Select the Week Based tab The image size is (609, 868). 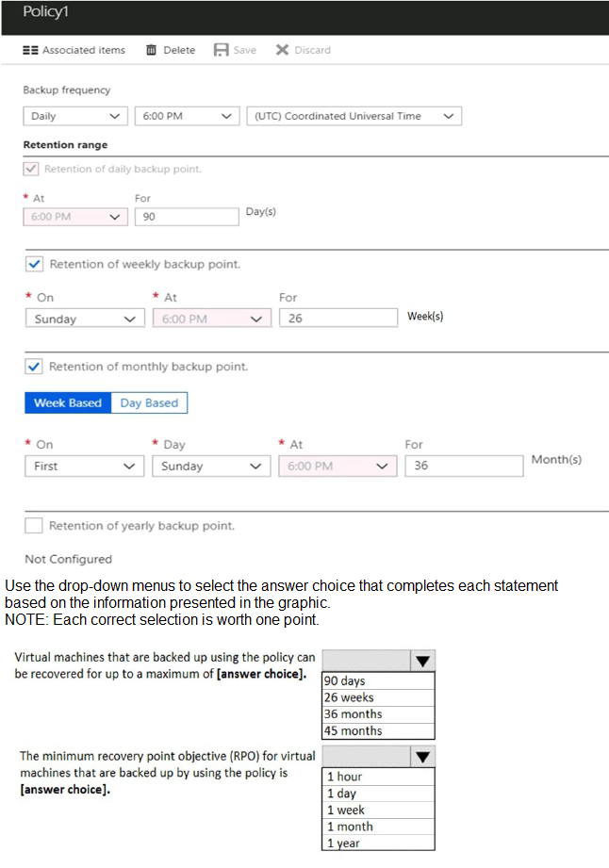point(68,403)
